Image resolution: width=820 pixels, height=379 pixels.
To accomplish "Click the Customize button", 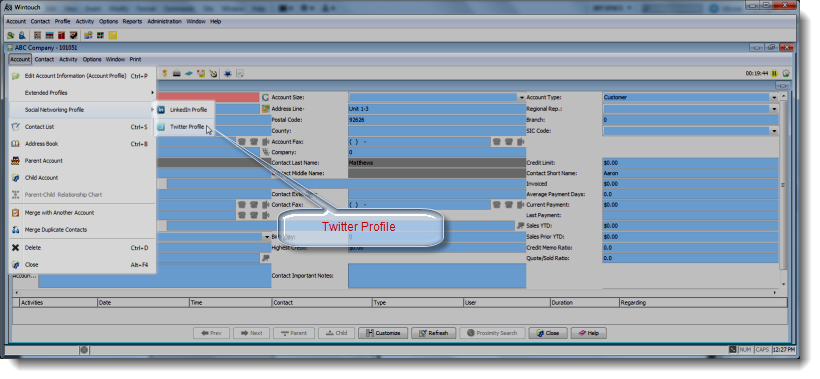I will point(383,333).
